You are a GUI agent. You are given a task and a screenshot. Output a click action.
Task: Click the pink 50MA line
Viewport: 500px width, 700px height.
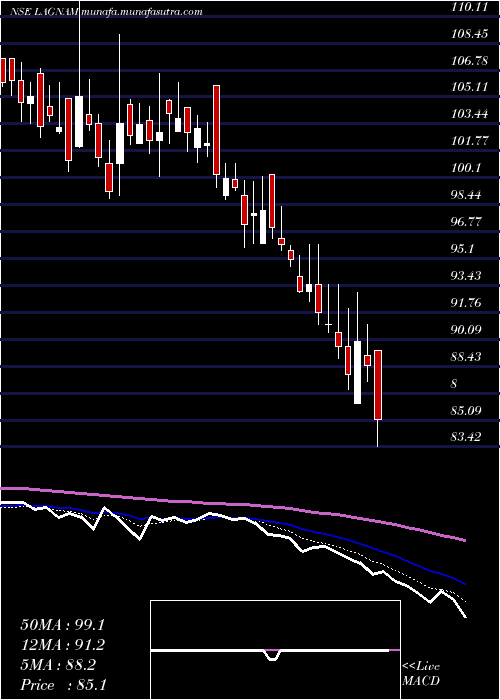232,504
